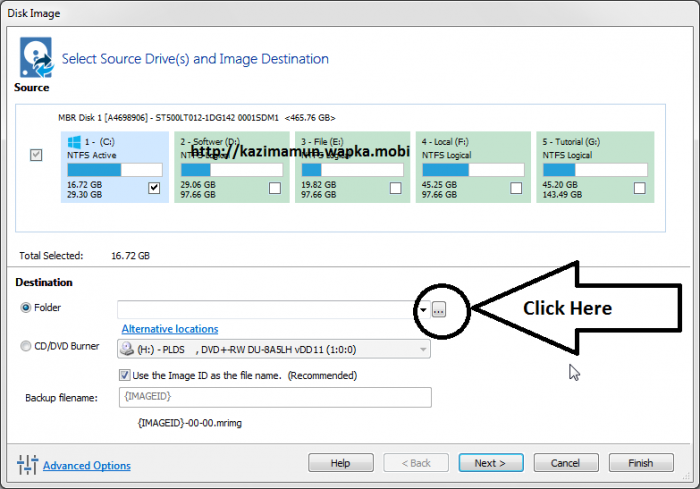The height and width of the screenshot is (489, 700).
Task: Click the Disk Image wizard icon
Action: click(x=37, y=58)
